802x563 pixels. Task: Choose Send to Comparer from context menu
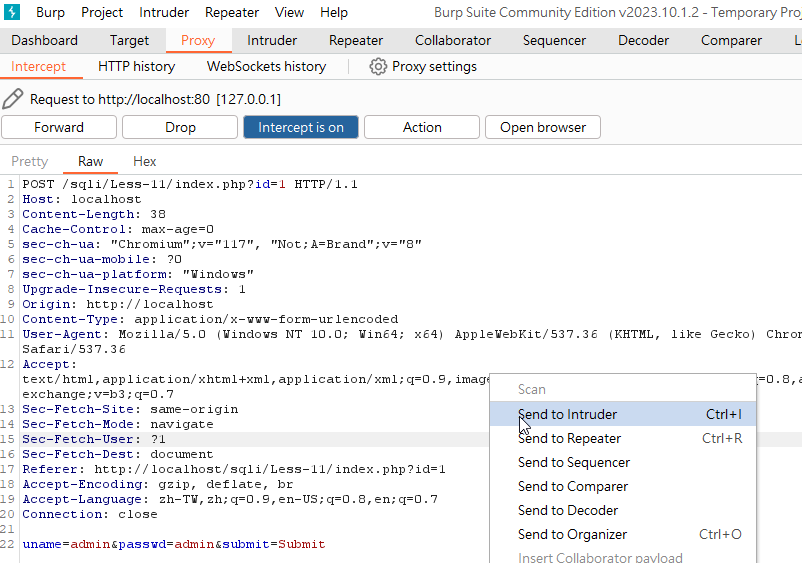point(623,486)
